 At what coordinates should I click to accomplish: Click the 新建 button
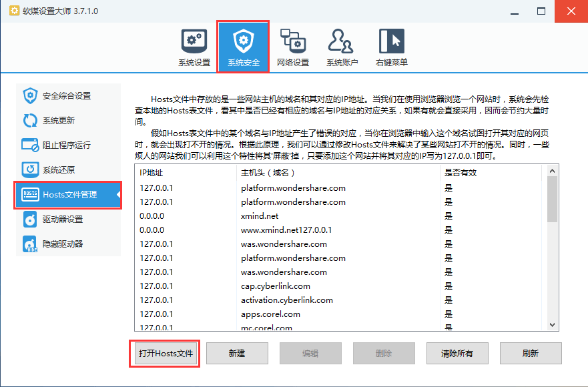(237, 353)
